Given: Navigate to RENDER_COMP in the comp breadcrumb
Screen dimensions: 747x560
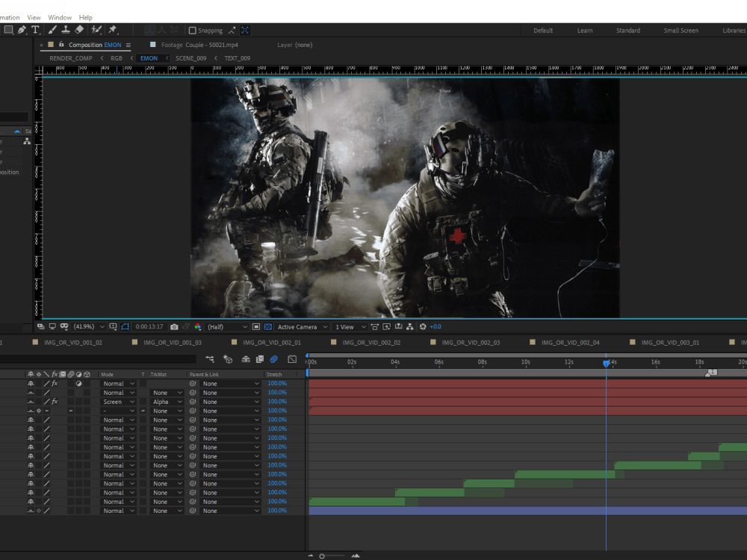Looking at the screenshot, I should point(71,58).
